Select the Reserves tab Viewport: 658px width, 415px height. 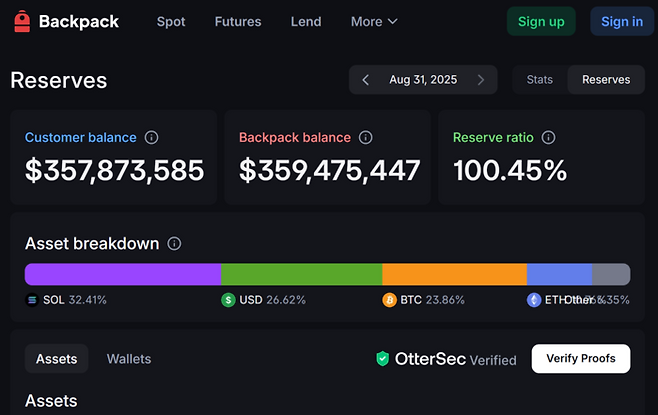pyautogui.click(x=606, y=80)
